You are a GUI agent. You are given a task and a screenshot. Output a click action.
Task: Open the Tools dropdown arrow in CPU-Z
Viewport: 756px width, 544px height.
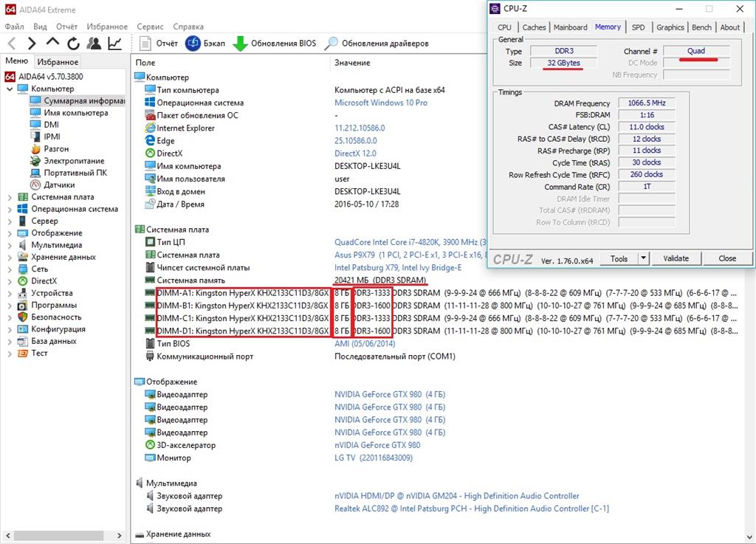point(644,258)
